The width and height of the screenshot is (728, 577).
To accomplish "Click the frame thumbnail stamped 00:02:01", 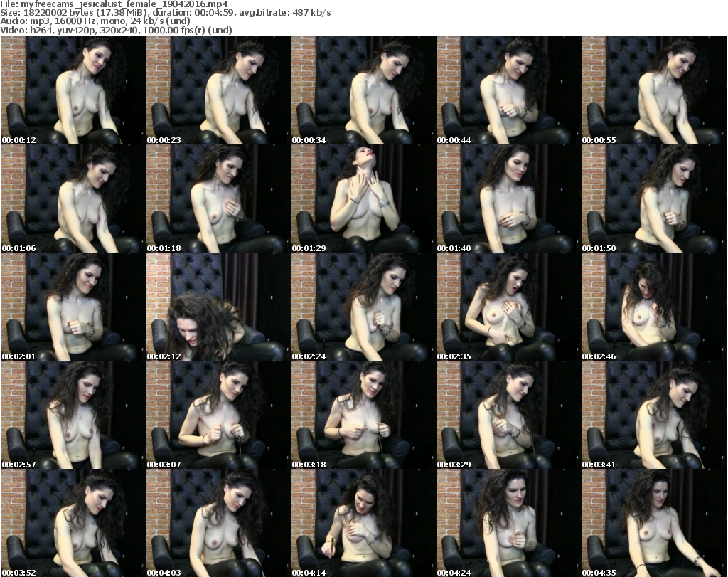I will coord(73,307).
